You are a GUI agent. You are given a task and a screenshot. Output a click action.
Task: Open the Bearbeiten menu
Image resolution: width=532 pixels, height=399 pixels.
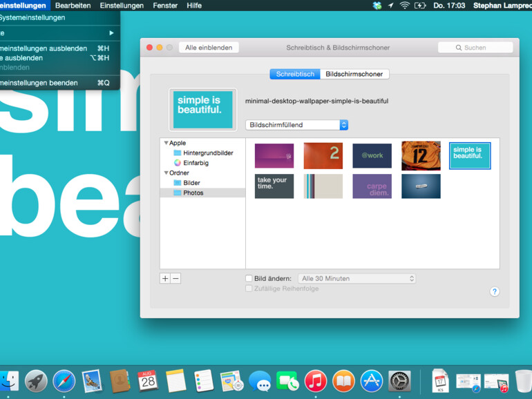(x=73, y=6)
